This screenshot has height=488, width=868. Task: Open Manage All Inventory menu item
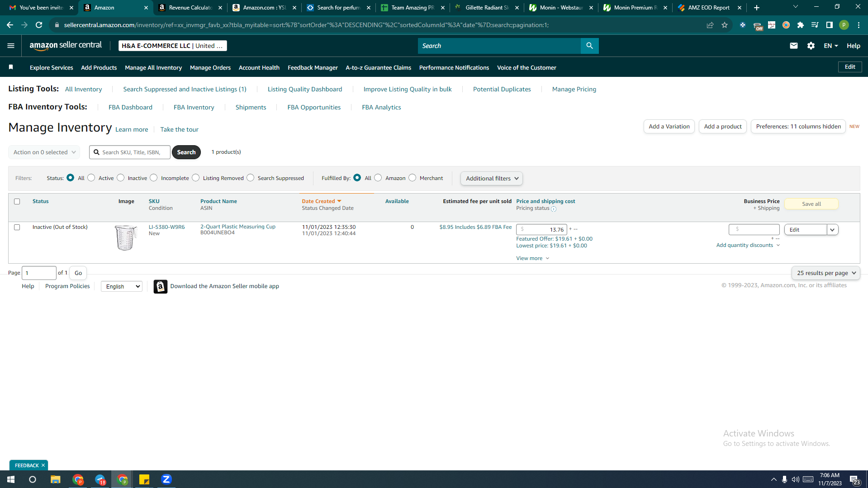click(x=153, y=68)
